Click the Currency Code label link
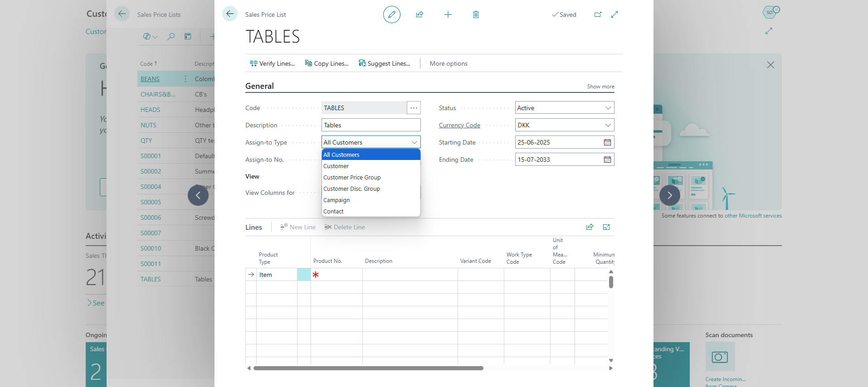 tap(459, 125)
